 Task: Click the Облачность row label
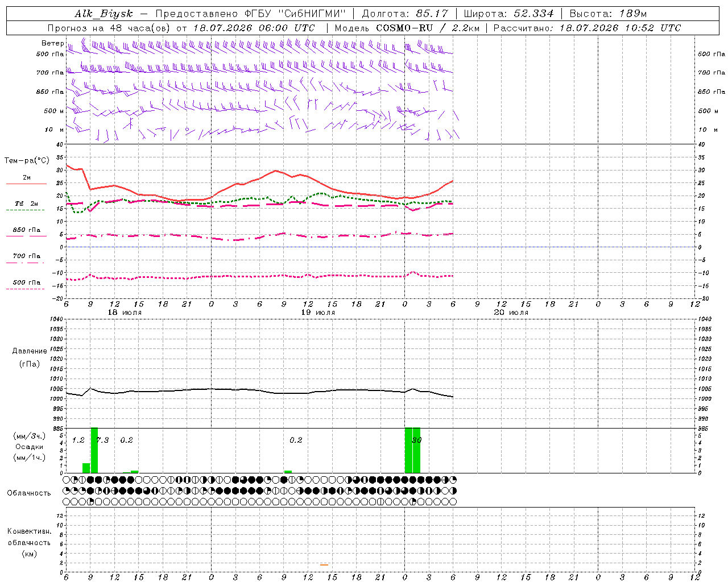pyautogui.click(x=29, y=493)
